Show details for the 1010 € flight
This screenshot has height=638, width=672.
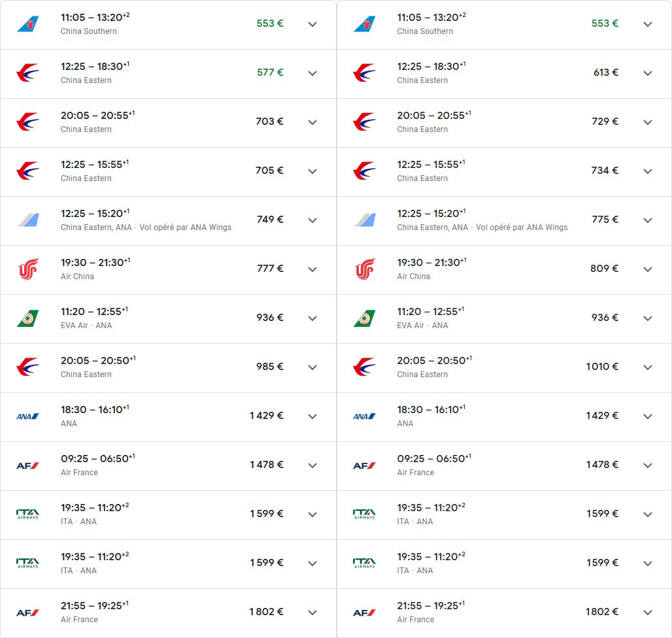click(648, 367)
